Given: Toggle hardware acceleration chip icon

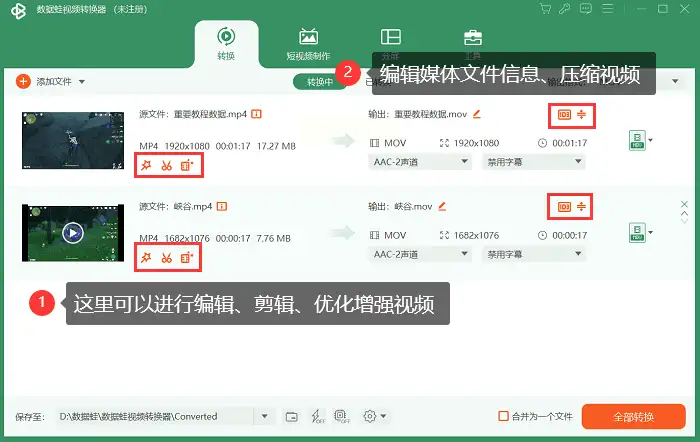Looking at the screenshot, I should coord(342,416).
